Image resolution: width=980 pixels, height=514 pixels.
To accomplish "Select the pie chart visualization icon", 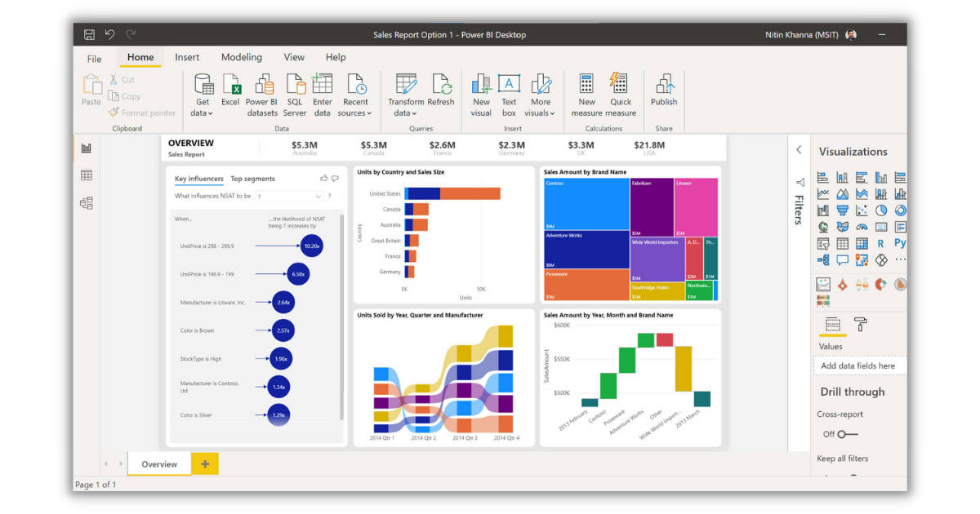I will (x=880, y=210).
